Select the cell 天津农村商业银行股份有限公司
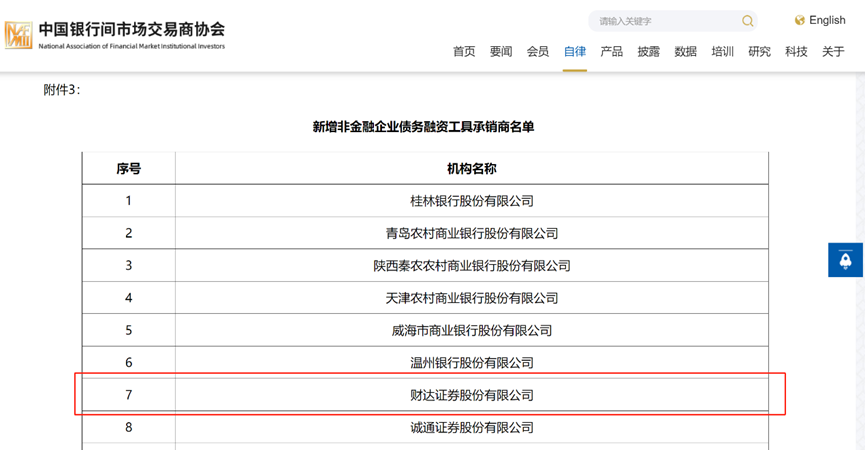Image resolution: width=865 pixels, height=450 pixels. [472, 298]
